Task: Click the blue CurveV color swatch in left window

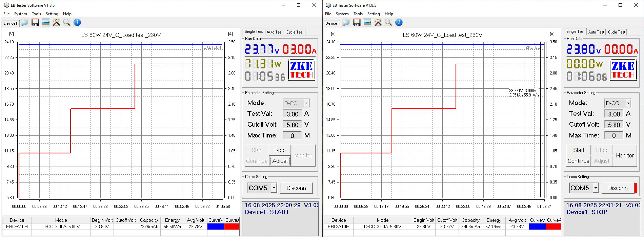Action: click(216, 227)
